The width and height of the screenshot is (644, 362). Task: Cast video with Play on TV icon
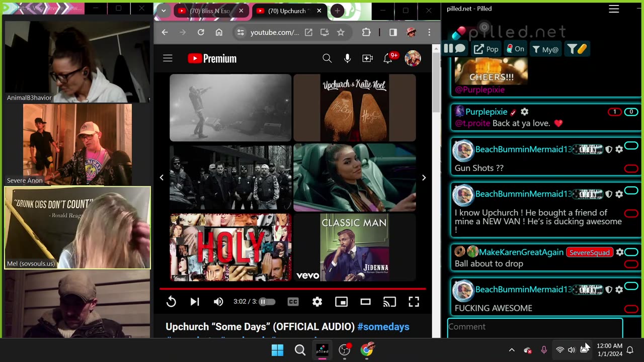coord(389,302)
